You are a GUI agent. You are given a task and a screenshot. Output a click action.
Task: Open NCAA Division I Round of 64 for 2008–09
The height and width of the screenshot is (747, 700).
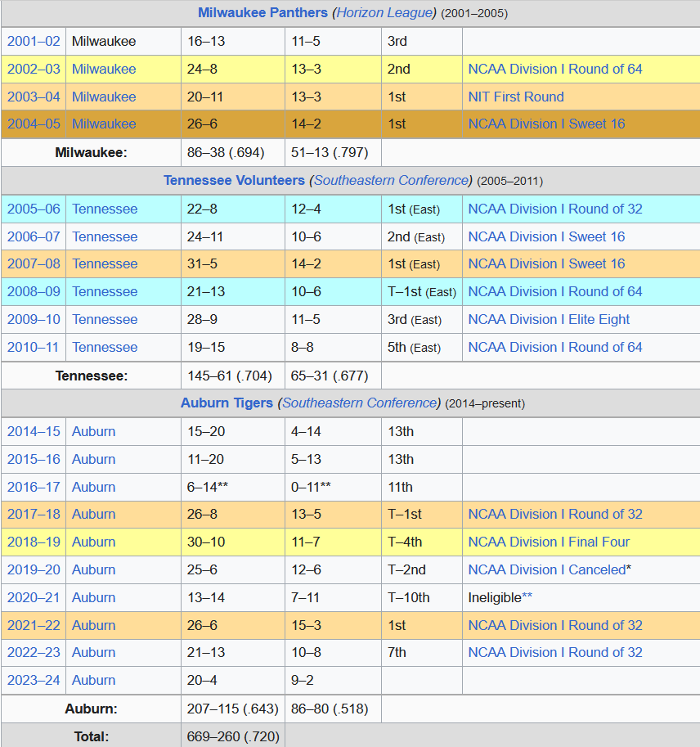click(x=555, y=291)
